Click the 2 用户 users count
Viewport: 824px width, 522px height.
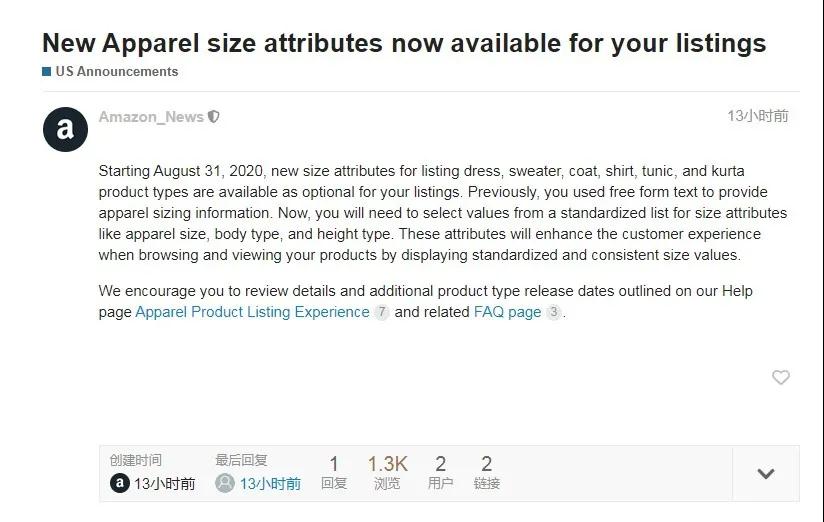click(x=440, y=472)
